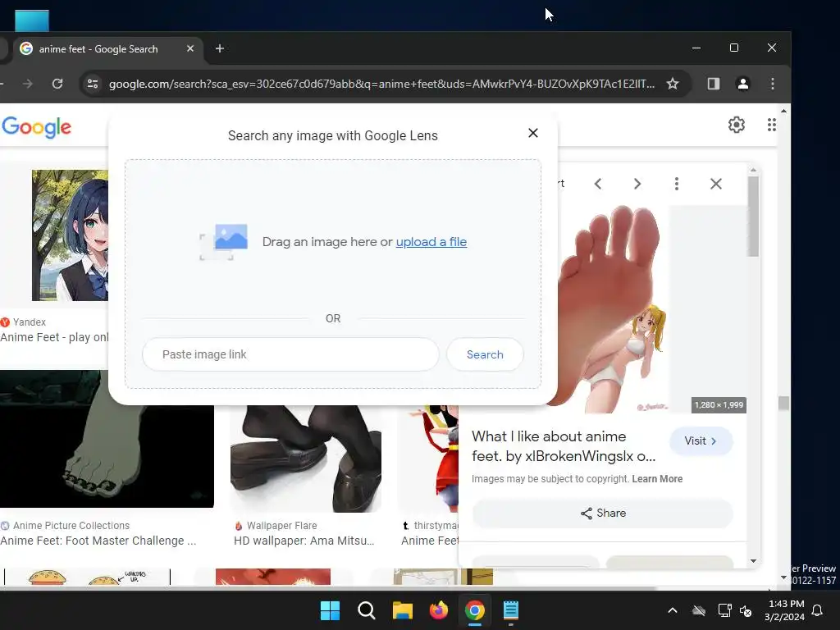This screenshot has width=840, height=630.
Task: Open the Wallpaper Flare HD wallpaper thumbnail
Action: 305,458
